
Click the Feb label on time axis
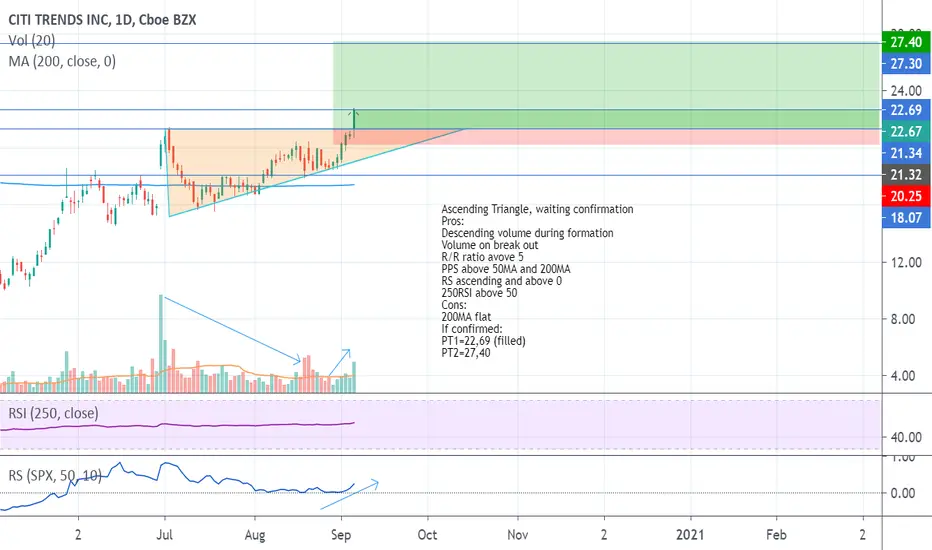click(776, 535)
